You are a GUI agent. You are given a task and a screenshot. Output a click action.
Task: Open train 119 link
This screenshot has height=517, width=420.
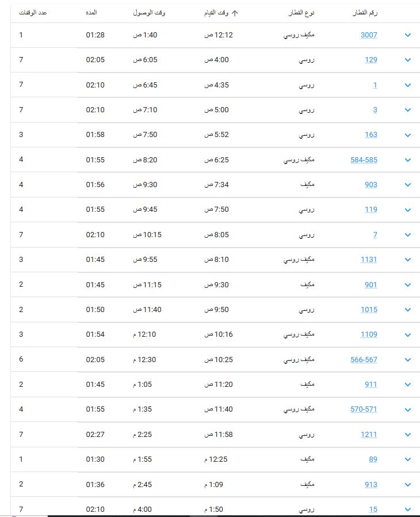pyautogui.click(x=371, y=210)
